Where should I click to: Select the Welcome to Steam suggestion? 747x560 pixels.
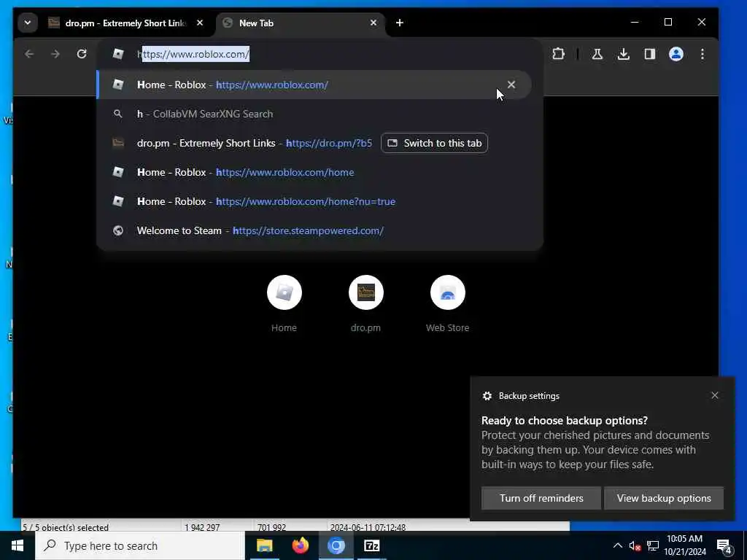pos(314,231)
